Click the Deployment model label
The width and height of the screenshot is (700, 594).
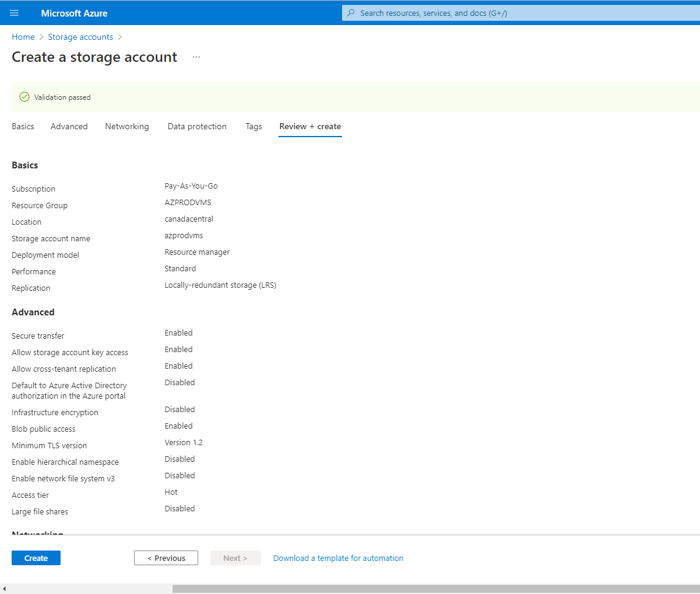(45, 255)
